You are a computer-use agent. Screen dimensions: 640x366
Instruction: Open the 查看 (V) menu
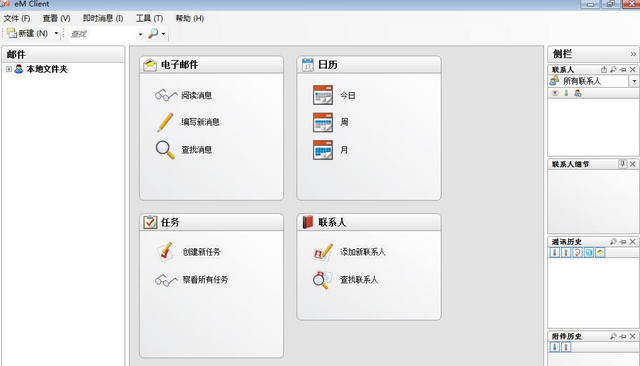click(x=56, y=18)
